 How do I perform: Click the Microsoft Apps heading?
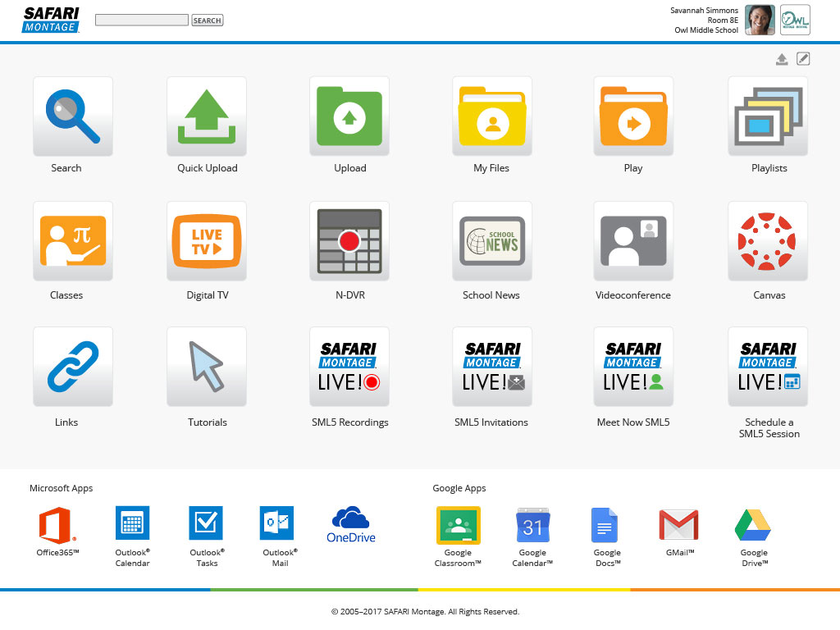(x=61, y=488)
